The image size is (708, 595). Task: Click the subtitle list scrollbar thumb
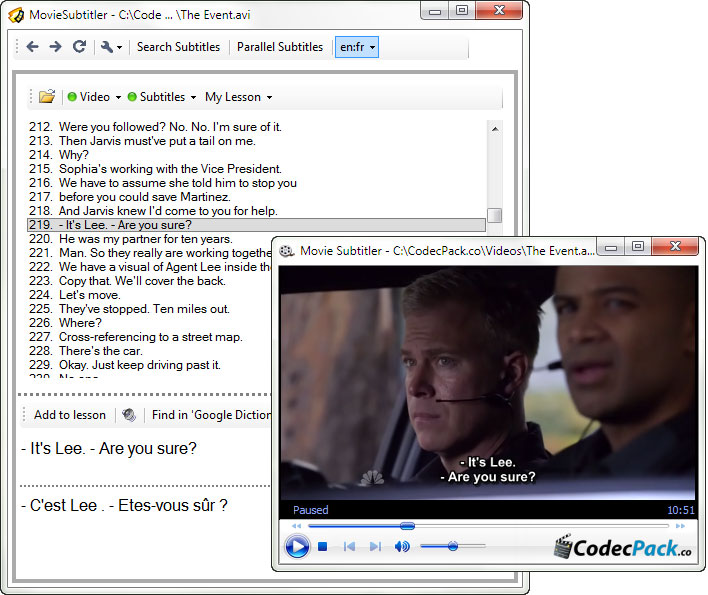click(x=495, y=215)
